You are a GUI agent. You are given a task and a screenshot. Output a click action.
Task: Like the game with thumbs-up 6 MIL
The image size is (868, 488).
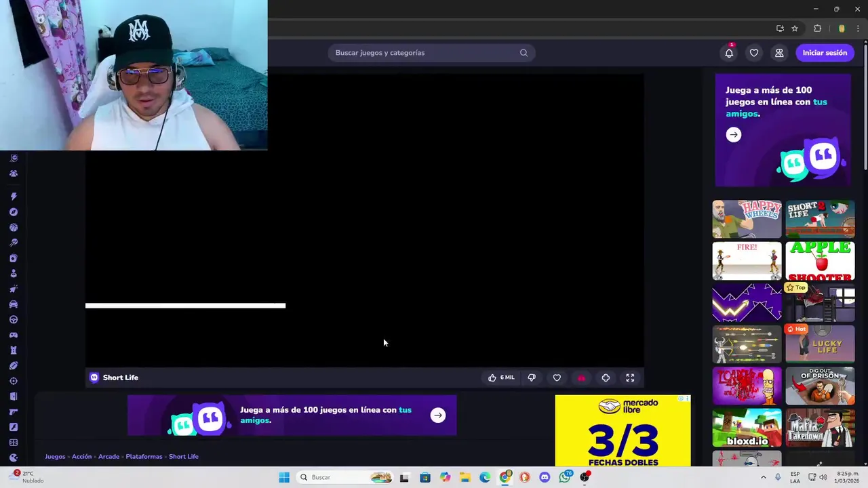coord(501,378)
